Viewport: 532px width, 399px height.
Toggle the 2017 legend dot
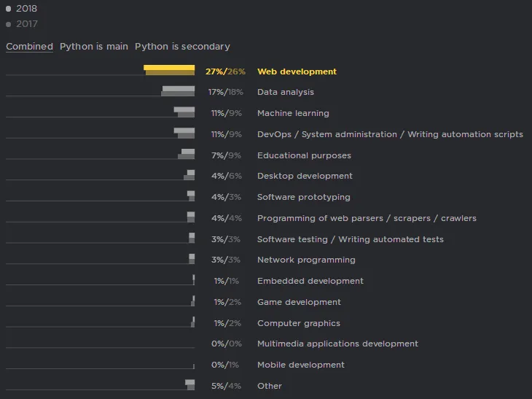tap(9, 24)
